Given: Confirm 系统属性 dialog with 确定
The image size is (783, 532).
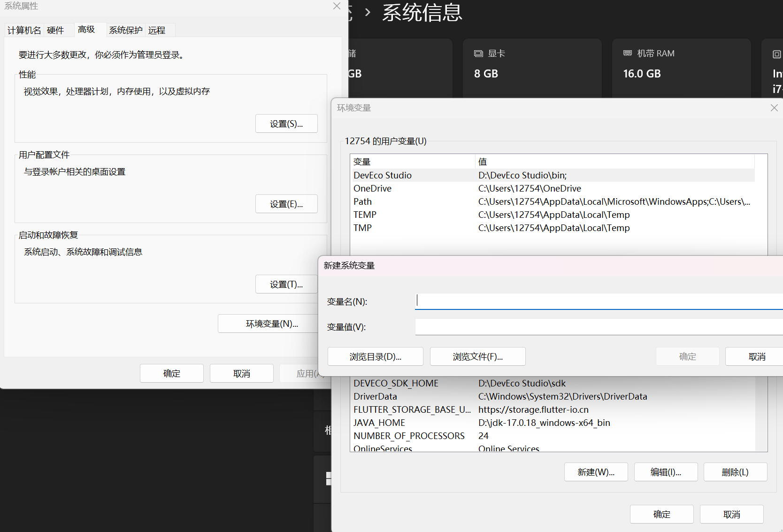Looking at the screenshot, I should pyautogui.click(x=172, y=373).
